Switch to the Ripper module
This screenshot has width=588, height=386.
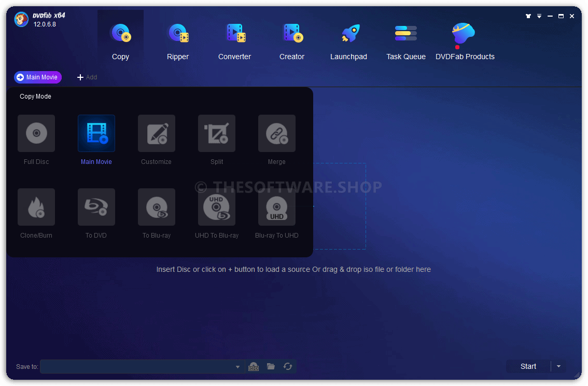click(x=178, y=42)
